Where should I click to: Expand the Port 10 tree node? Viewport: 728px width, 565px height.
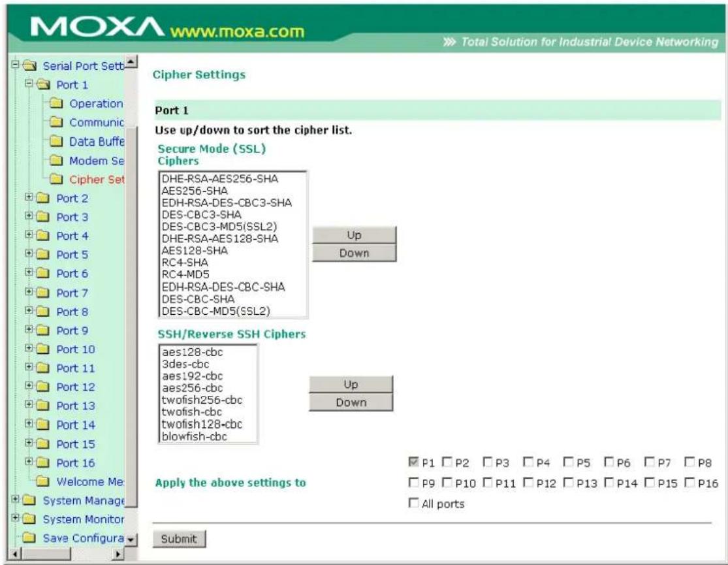click(29, 347)
